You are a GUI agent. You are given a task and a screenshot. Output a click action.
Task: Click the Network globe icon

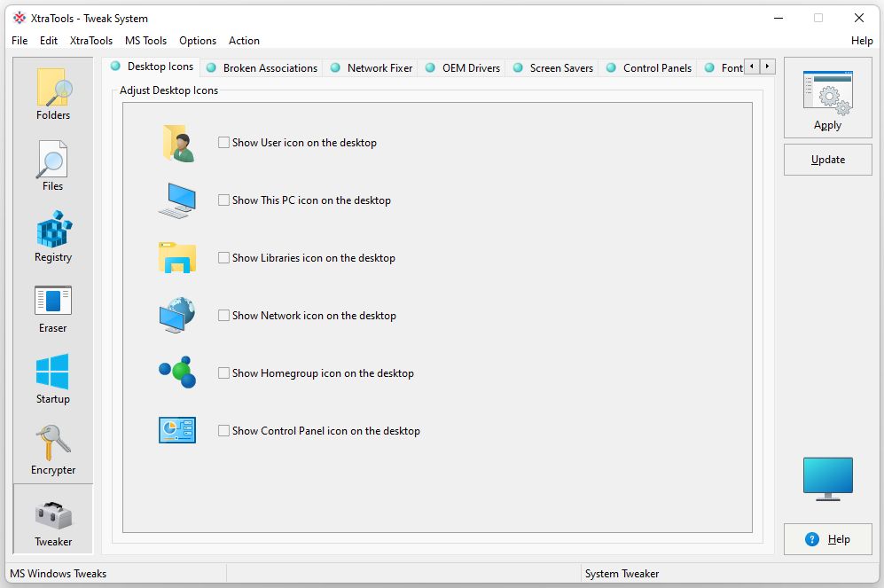click(x=177, y=315)
